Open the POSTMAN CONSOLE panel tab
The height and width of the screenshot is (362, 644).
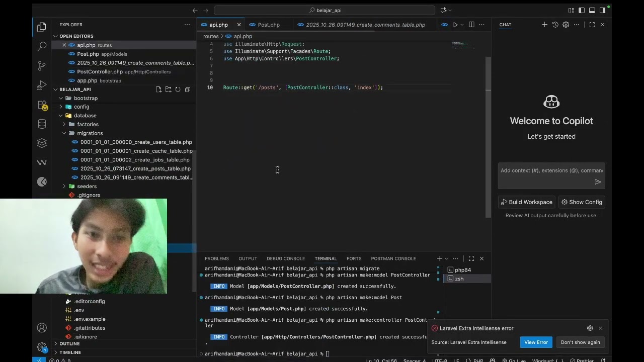393,258
